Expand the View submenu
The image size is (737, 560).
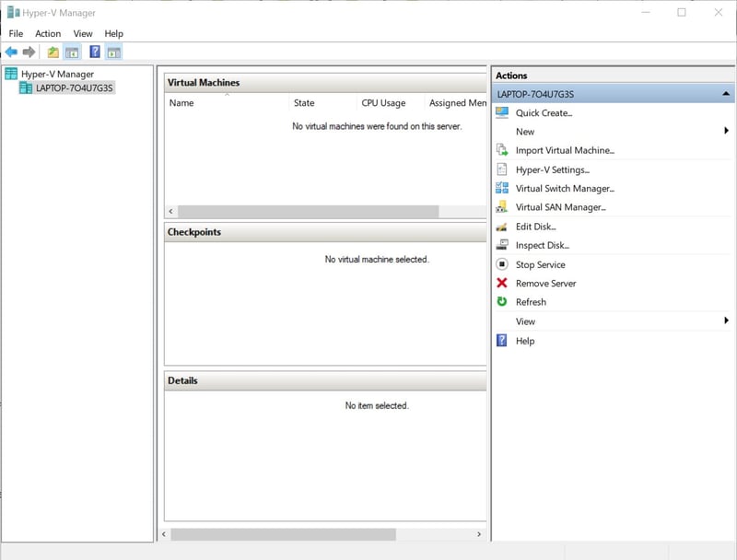[525, 321]
